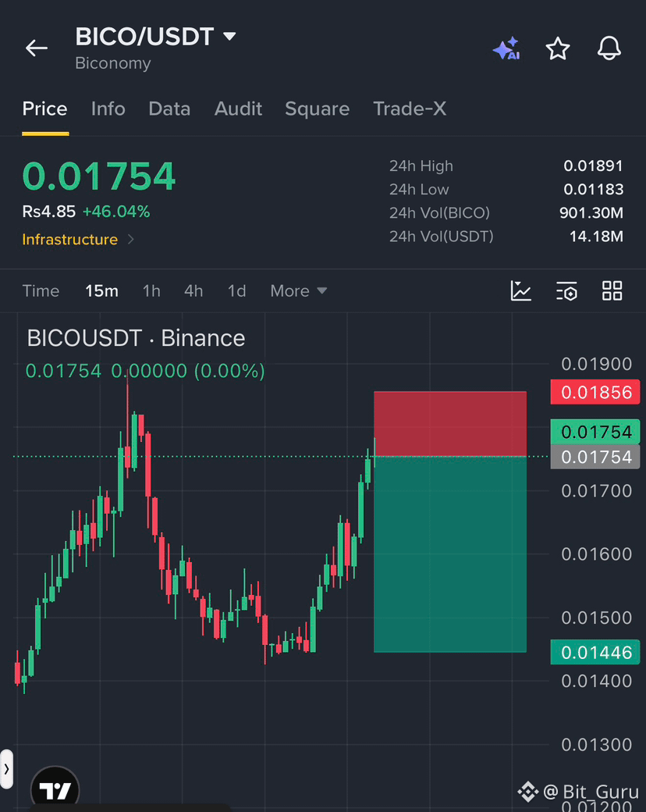Screen dimensions: 646x812
Task: Switch to the Audit tab
Action: coord(238,109)
